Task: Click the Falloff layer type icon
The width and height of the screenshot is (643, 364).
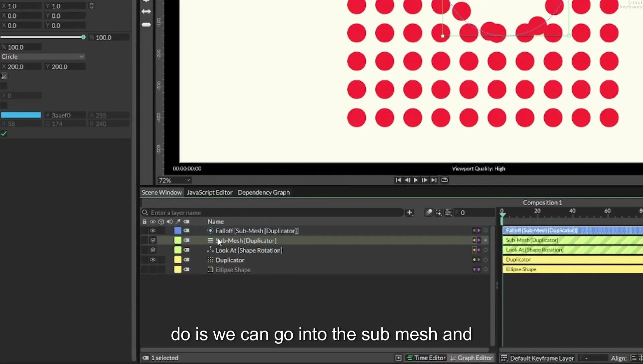Action: point(210,231)
